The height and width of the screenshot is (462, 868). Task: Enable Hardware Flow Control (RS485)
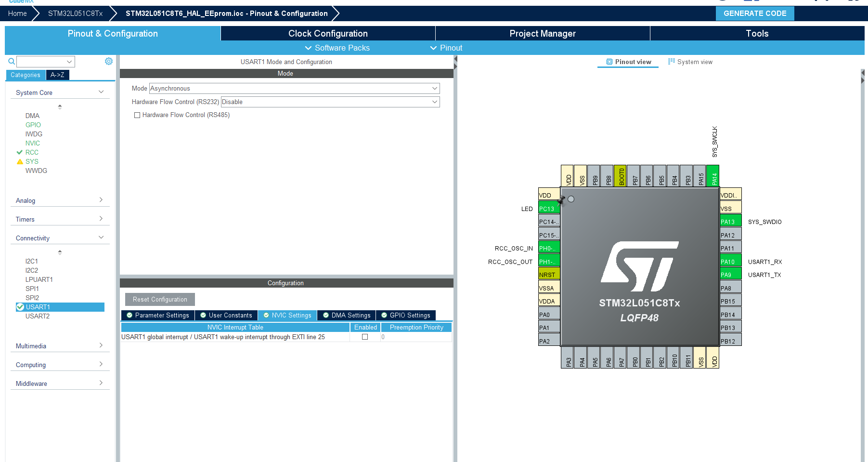point(137,115)
